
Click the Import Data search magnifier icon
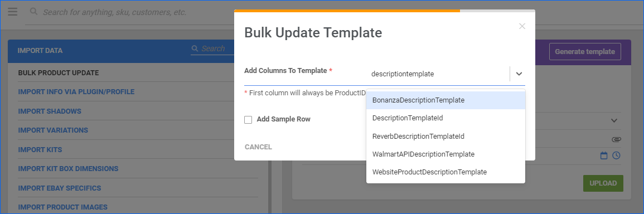pyautogui.click(x=195, y=48)
